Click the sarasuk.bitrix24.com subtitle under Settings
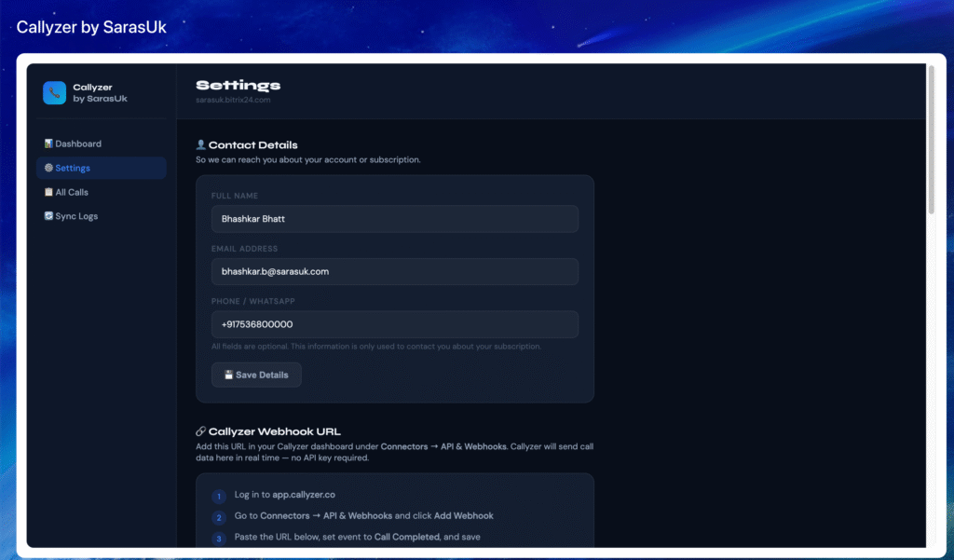Viewport: 954px width, 560px height. [x=233, y=99]
